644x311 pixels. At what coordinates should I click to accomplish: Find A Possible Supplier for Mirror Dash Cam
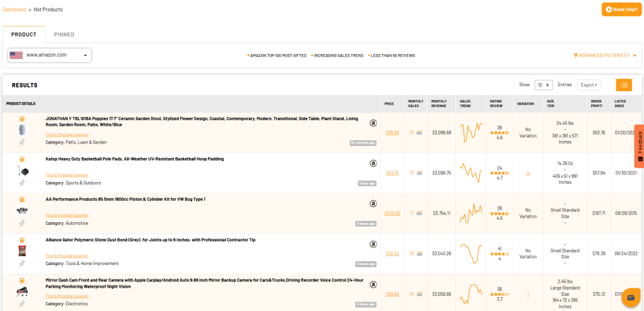[x=67, y=296]
